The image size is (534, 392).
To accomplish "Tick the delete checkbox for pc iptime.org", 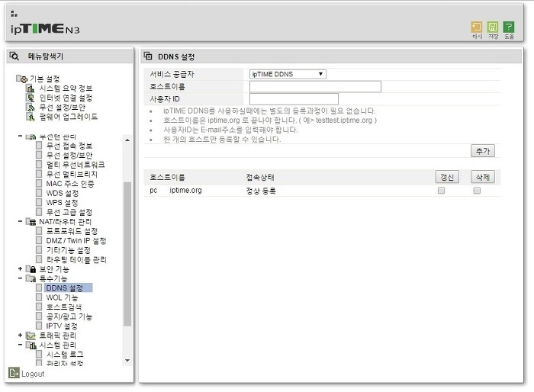I will click(477, 191).
